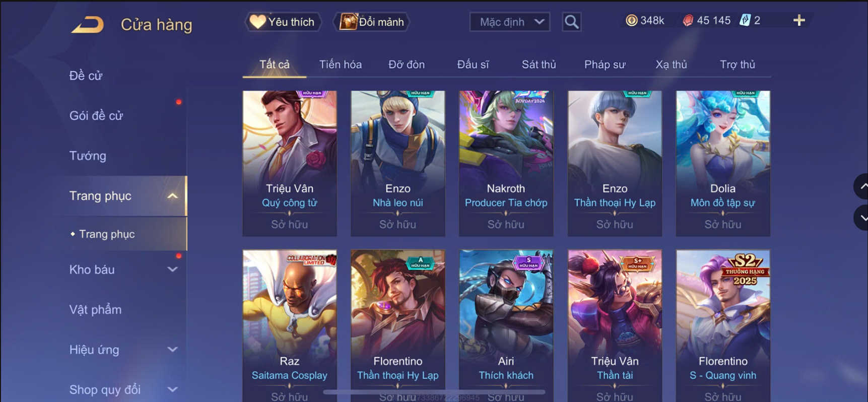Click the back arrow icon
Screen dimensions: 868x402
click(x=88, y=24)
